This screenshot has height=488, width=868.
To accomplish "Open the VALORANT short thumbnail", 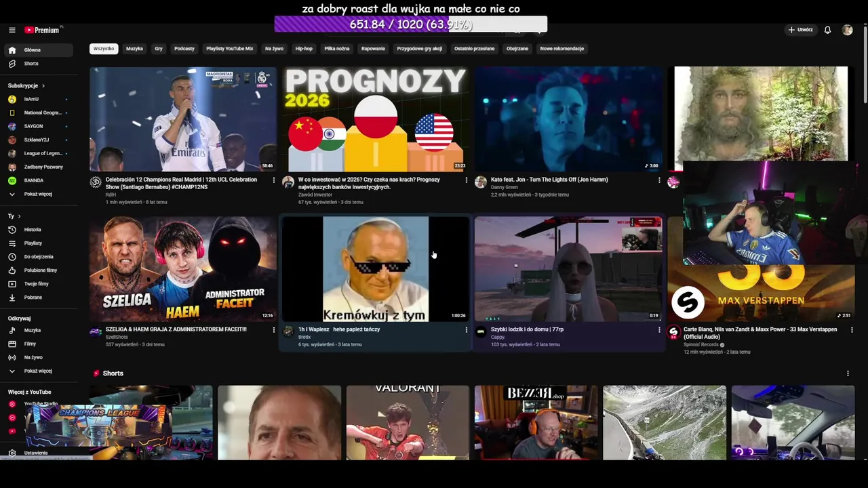I will coord(408,422).
